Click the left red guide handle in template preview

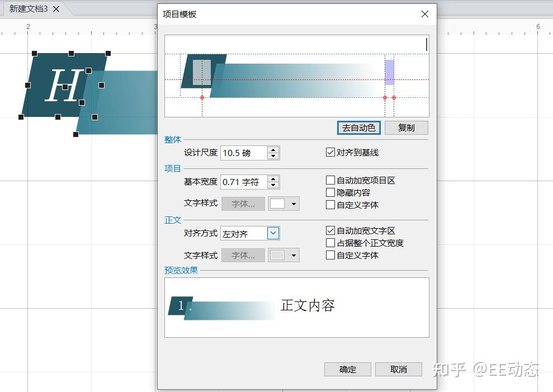coord(202,98)
